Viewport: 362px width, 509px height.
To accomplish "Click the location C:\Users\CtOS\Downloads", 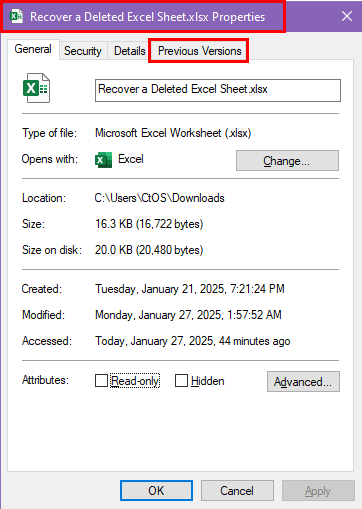I will [160, 198].
